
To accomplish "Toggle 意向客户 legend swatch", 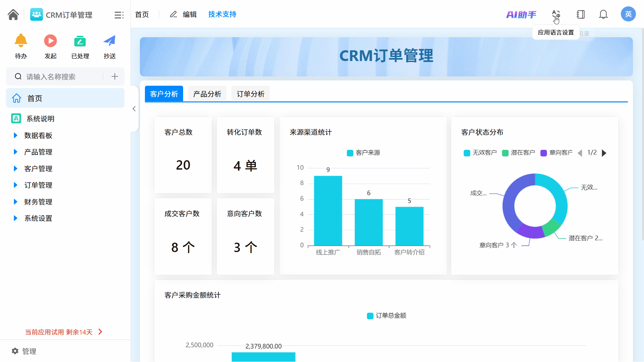I will coord(543,153).
